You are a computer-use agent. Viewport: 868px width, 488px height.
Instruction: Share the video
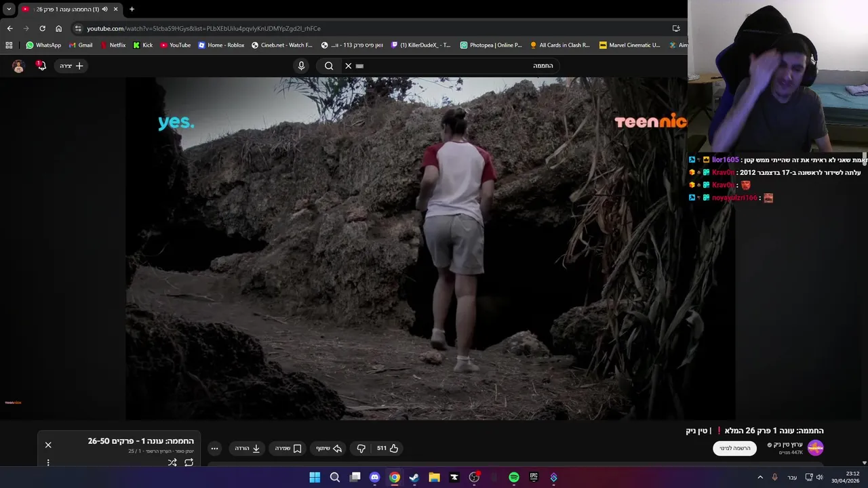click(x=329, y=448)
